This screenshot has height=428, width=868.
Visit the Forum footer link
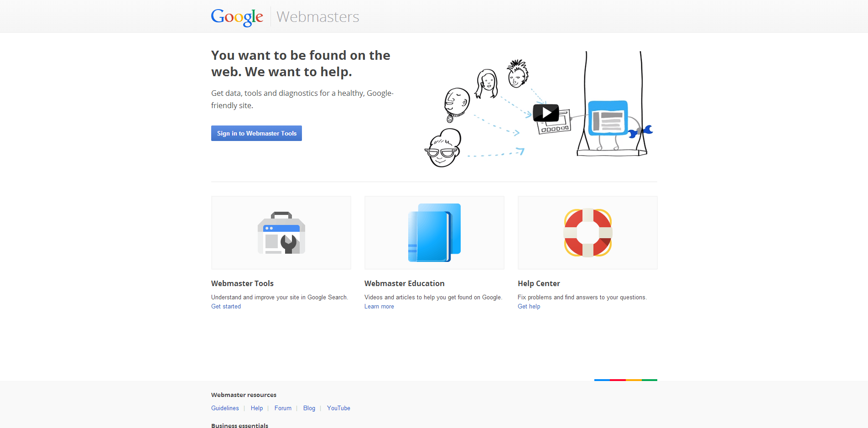[x=283, y=408]
